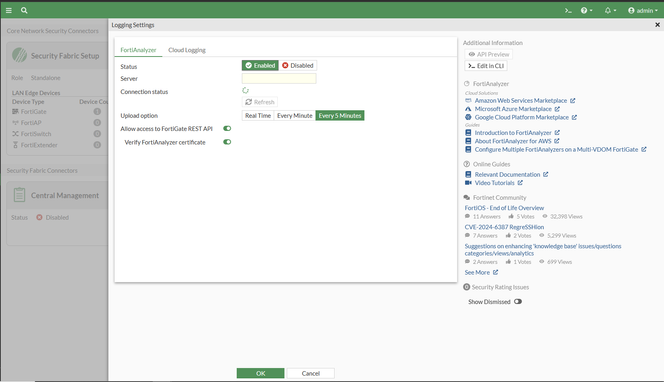
Task: Open Introduction to FortiAnalyzer guide
Action: coord(513,133)
